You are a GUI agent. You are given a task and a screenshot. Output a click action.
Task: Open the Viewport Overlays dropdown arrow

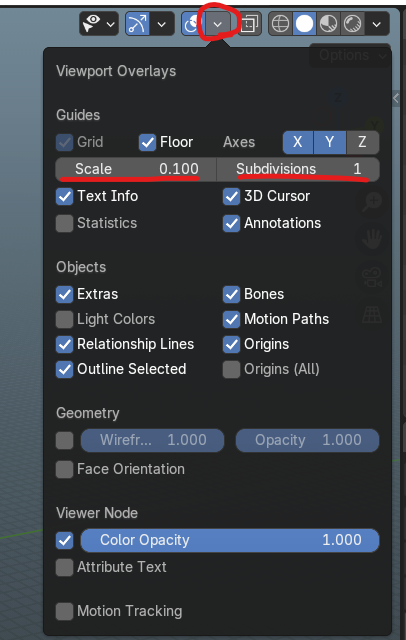218,24
